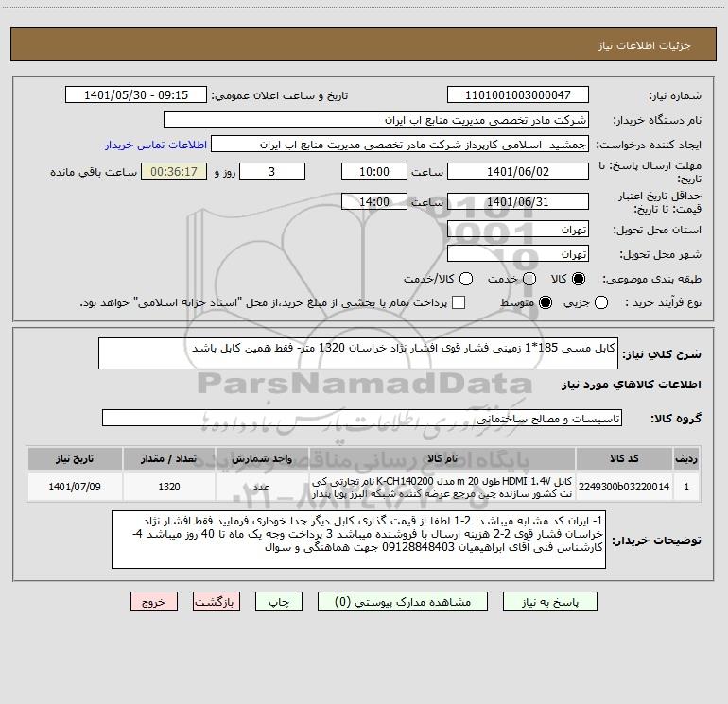
Task: Select the کالا radio button
Action: [579, 279]
